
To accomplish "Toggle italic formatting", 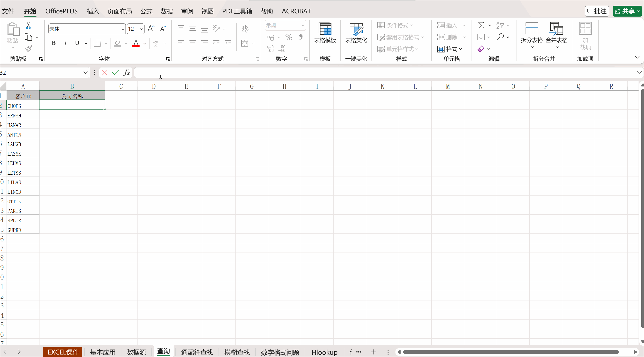I will [x=66, y=43].
